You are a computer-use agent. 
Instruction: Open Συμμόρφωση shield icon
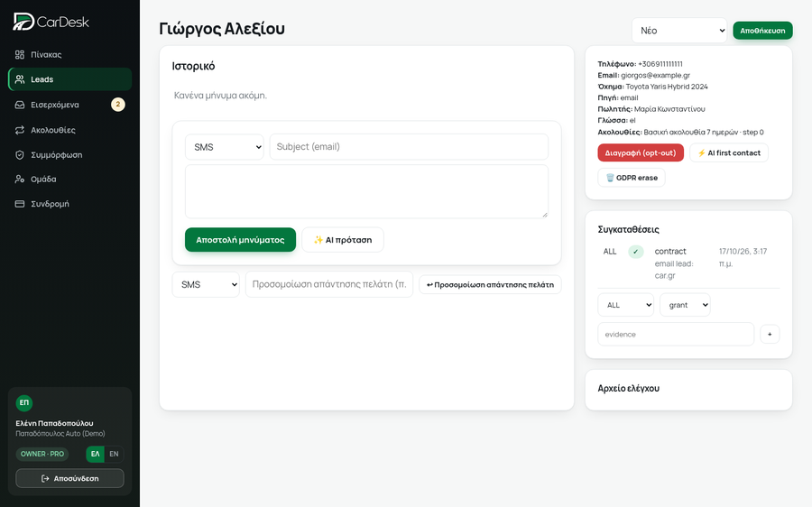tap(20, 155)
